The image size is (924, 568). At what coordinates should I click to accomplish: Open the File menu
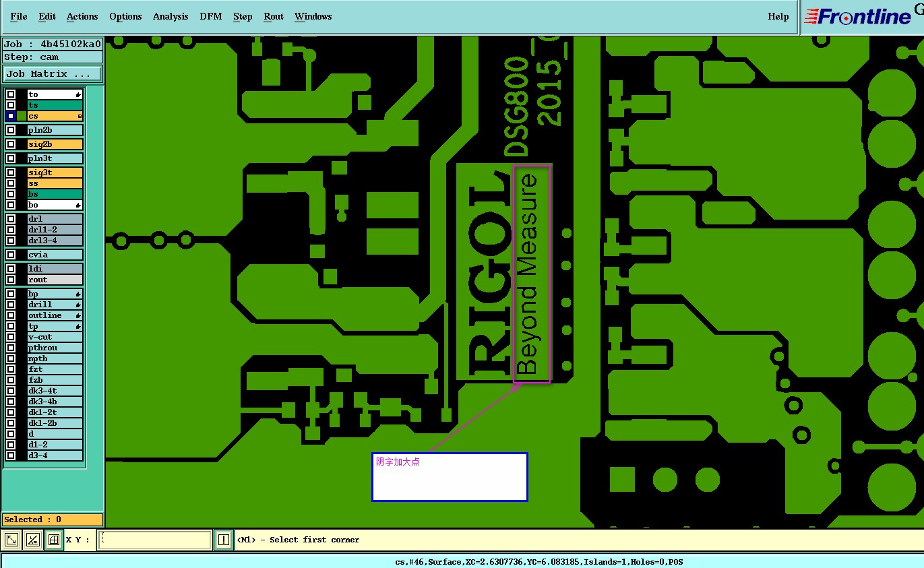(x=19, y=16)
